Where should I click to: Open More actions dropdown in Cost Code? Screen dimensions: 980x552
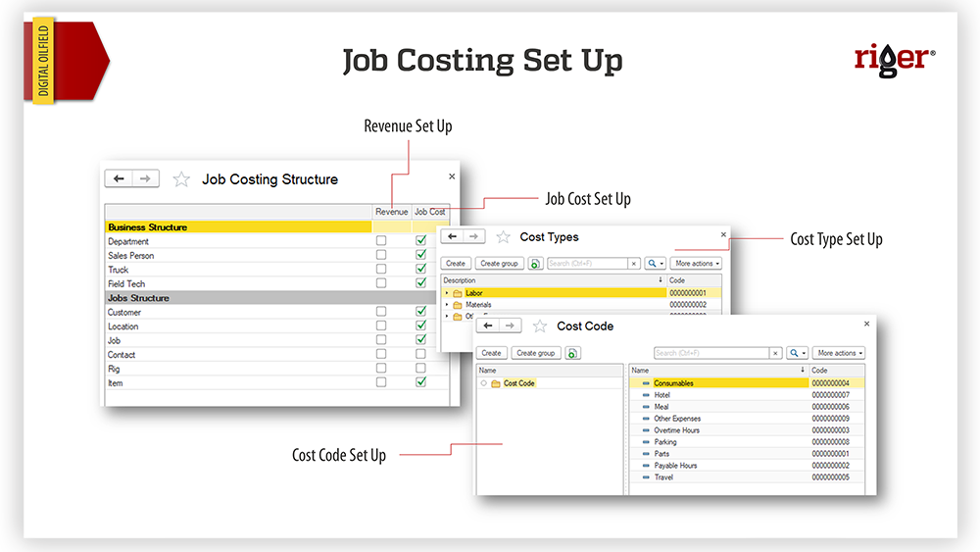tap(840, 353)
